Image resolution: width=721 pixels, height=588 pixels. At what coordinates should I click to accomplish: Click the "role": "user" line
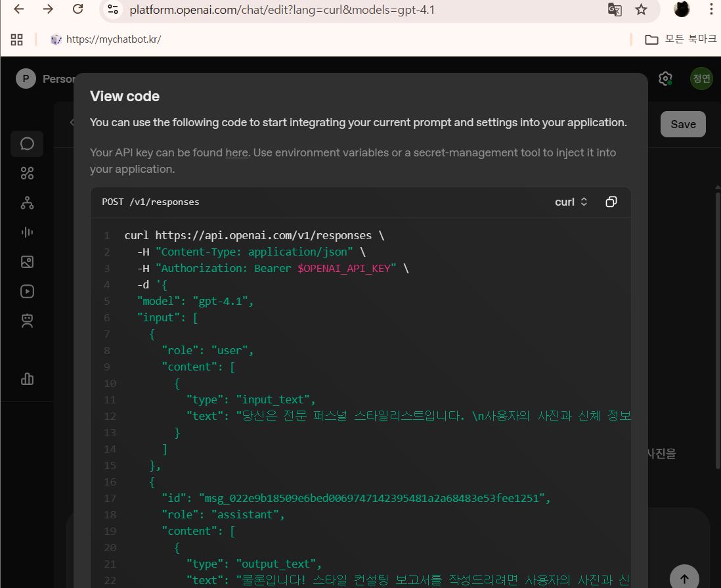(208, 351)
